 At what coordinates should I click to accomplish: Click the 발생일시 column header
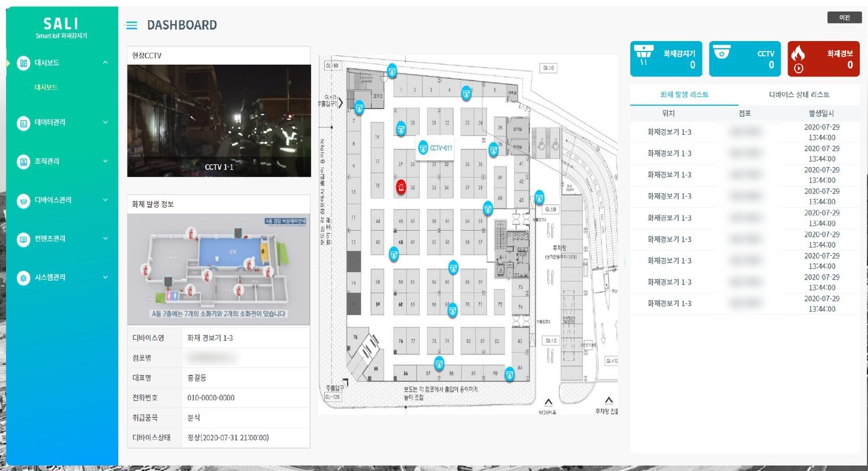click(821, 113)
